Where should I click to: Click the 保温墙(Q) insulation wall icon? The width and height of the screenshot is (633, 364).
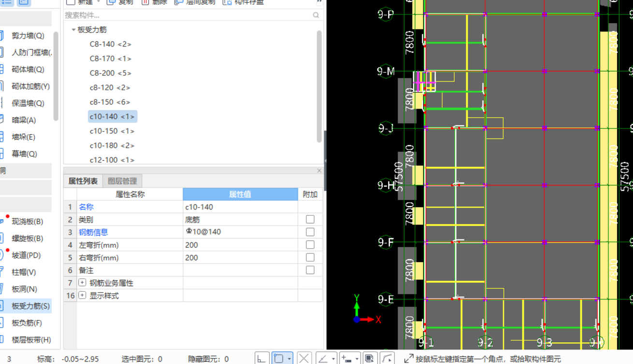pos(1,103)
